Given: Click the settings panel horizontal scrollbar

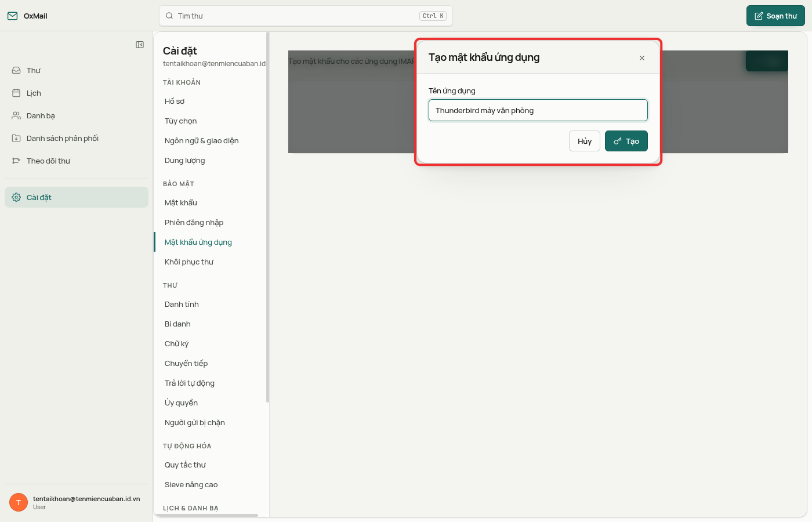Looking at the screenshot, I should [206, 515].
